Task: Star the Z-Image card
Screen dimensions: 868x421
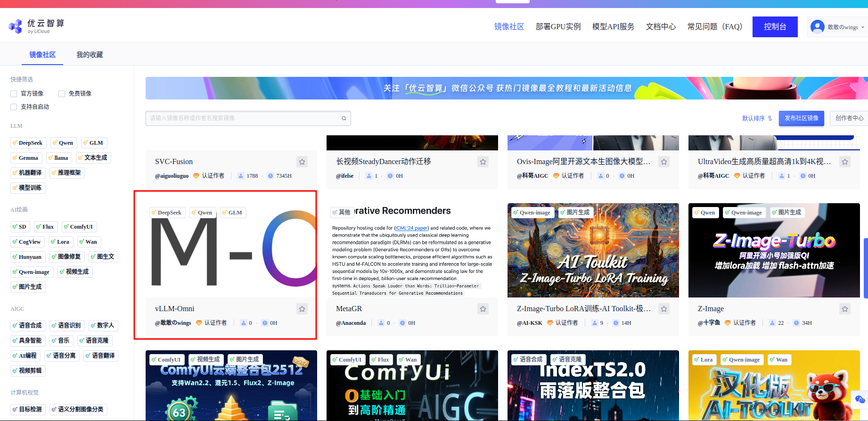Action: (x=845, y=309)
